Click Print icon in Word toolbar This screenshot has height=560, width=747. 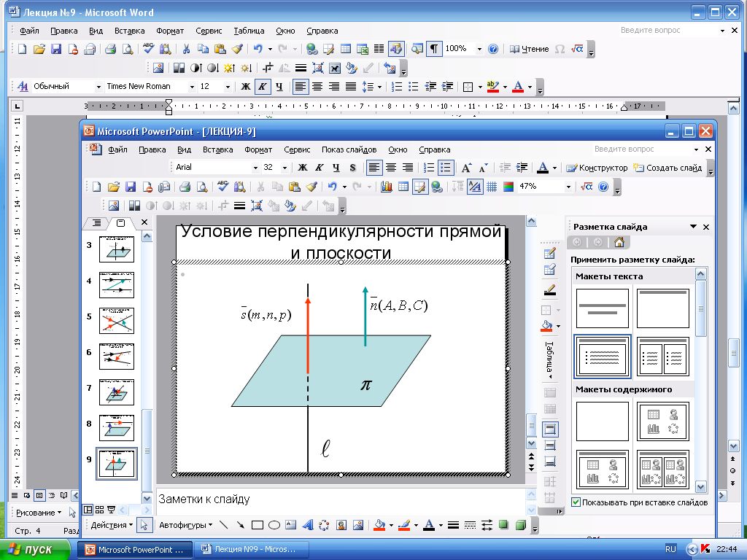(110, 49)
